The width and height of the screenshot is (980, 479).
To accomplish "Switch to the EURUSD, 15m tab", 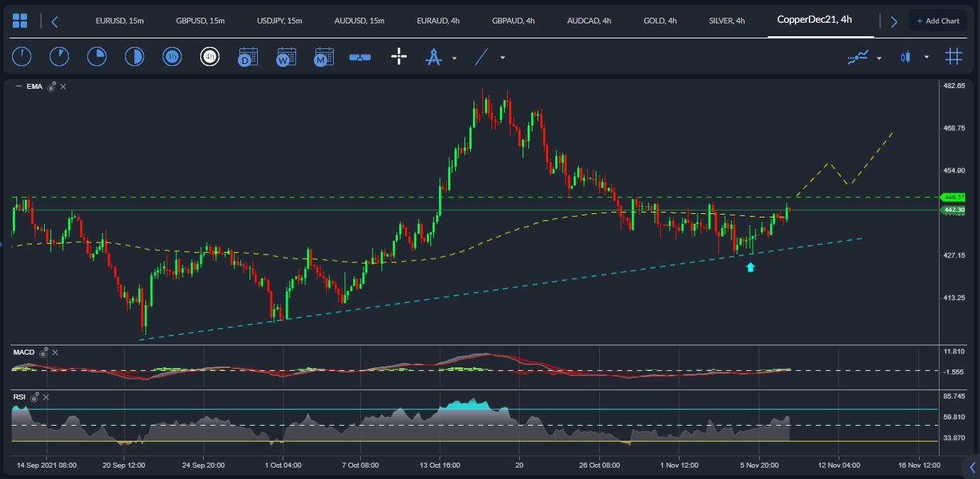I will [x=119, y=21].
